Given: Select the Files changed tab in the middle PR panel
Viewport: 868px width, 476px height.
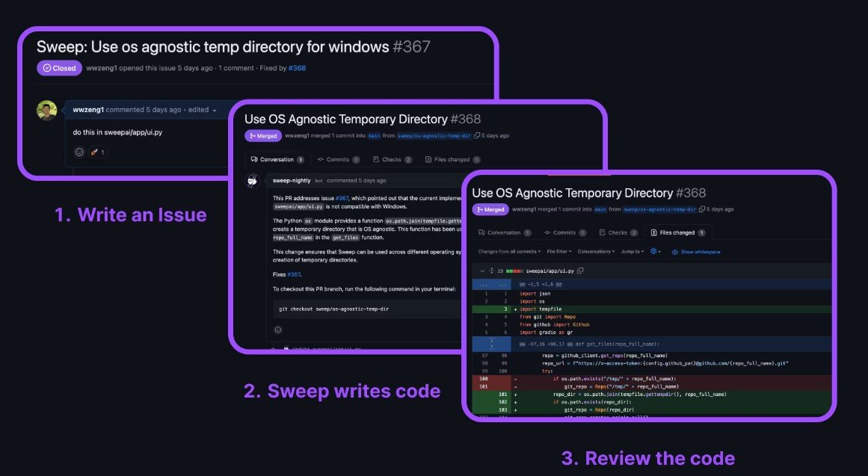Looking at the screenshot, I should click(452, 159).
